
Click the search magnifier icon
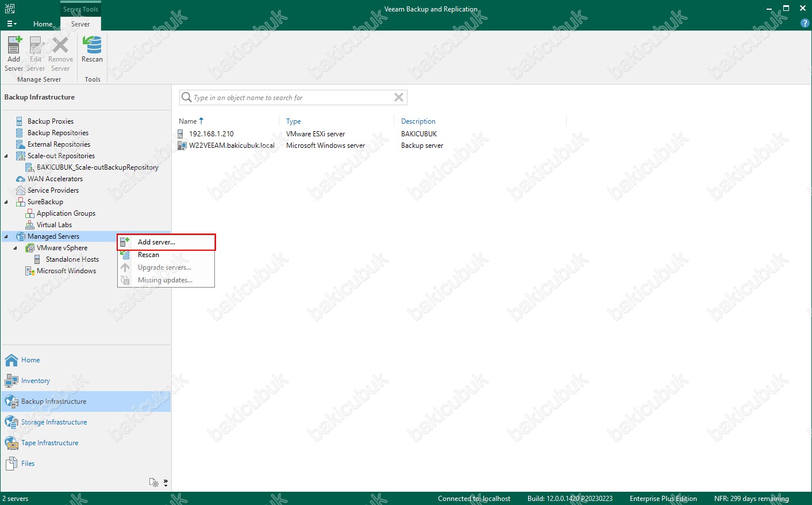click(186, 98)
